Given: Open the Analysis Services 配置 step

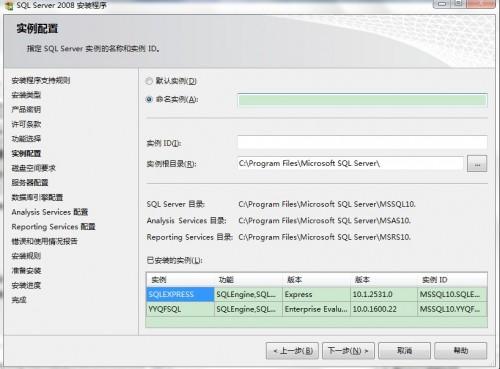Looking at the screenshot, I should click(50, 212).
